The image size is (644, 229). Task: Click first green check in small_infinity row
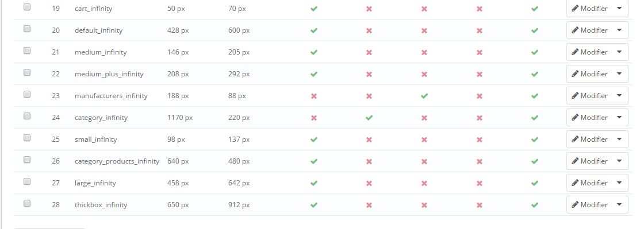314,139
